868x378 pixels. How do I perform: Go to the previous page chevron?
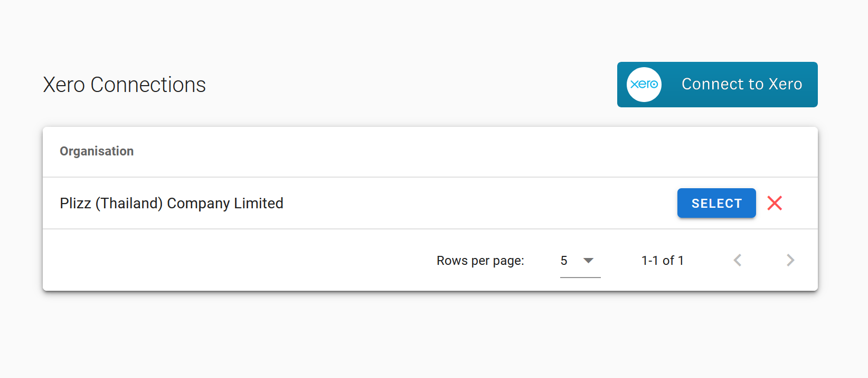[738, 260]
